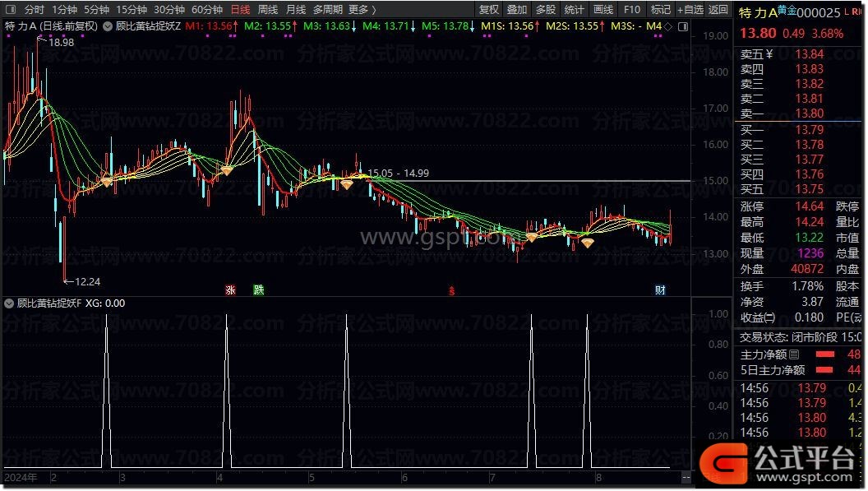Click the diamond signal marker before August

pos(532,237)
